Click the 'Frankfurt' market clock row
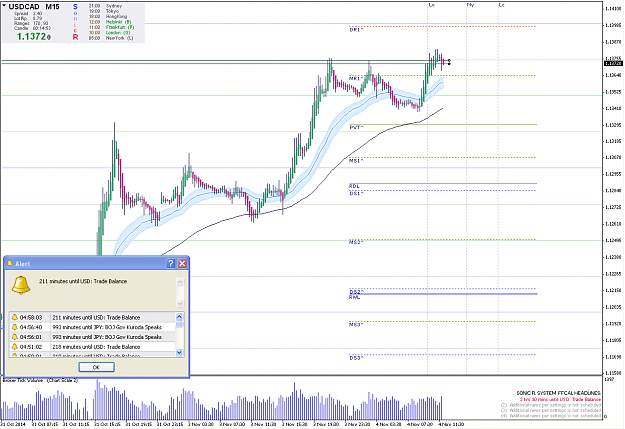The width and height of the screenshot is (625, 429). 111,27
